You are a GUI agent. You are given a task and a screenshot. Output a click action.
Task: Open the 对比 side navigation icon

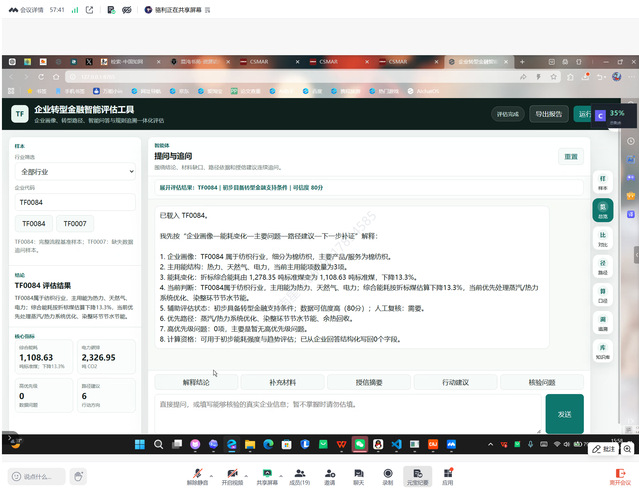603,239
